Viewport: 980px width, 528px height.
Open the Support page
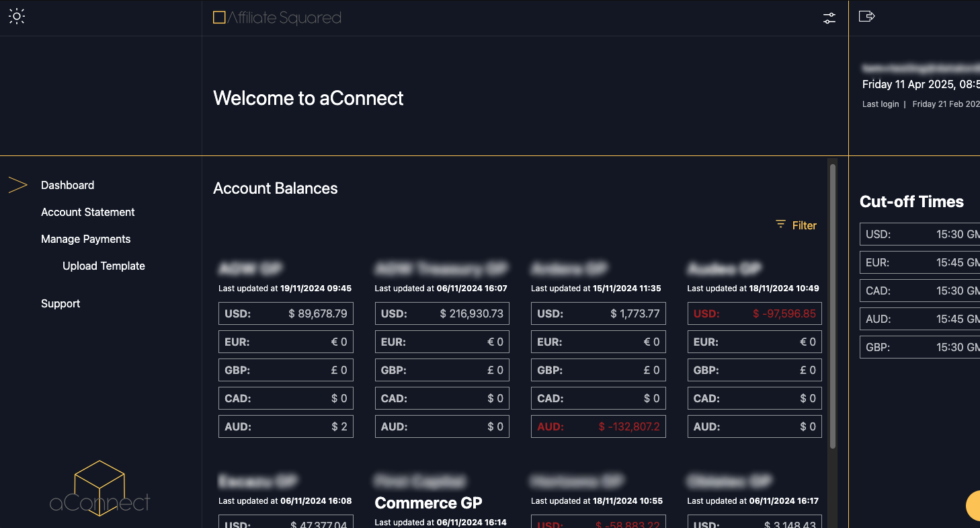coord(60,303)
